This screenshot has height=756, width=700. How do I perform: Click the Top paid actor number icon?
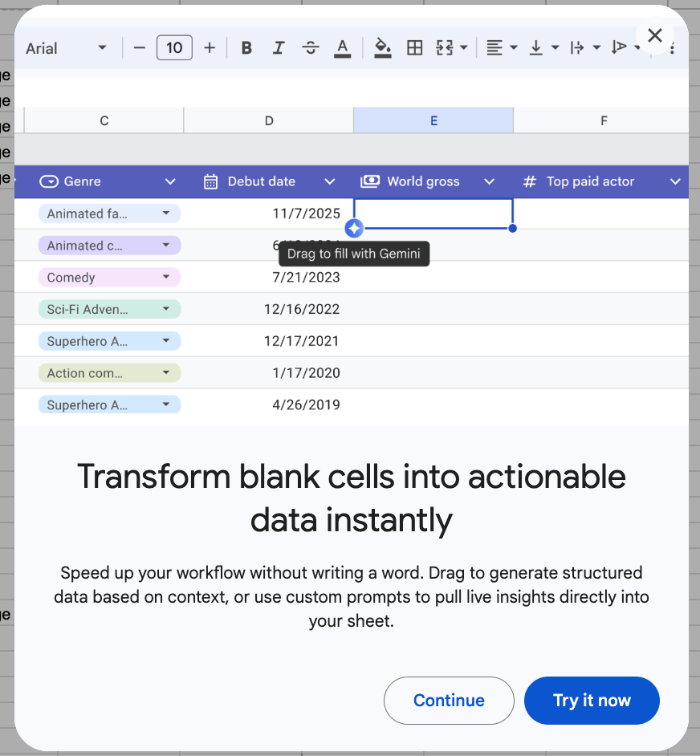click(x=530, y=181)
